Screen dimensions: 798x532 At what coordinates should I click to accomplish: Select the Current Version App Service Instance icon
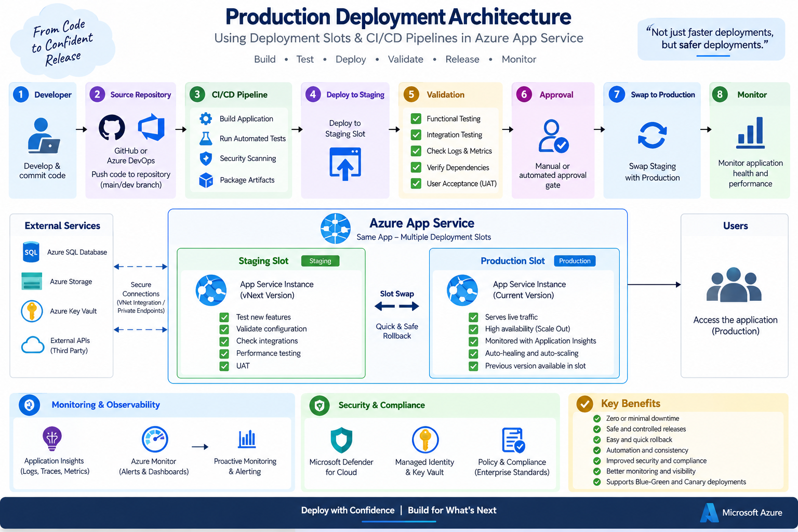click(x=462, y=290)
